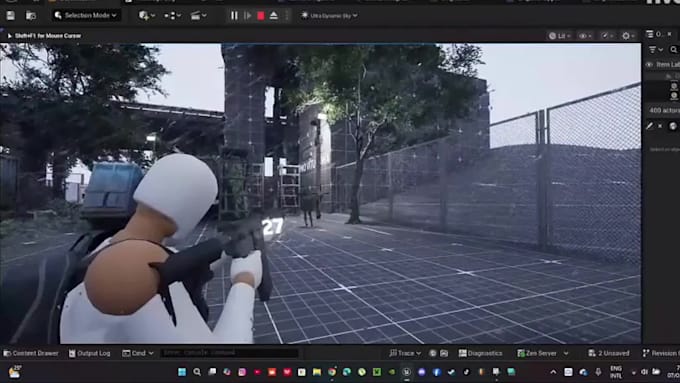
Task: Close the Outliner panel tab
Action: 669,34
